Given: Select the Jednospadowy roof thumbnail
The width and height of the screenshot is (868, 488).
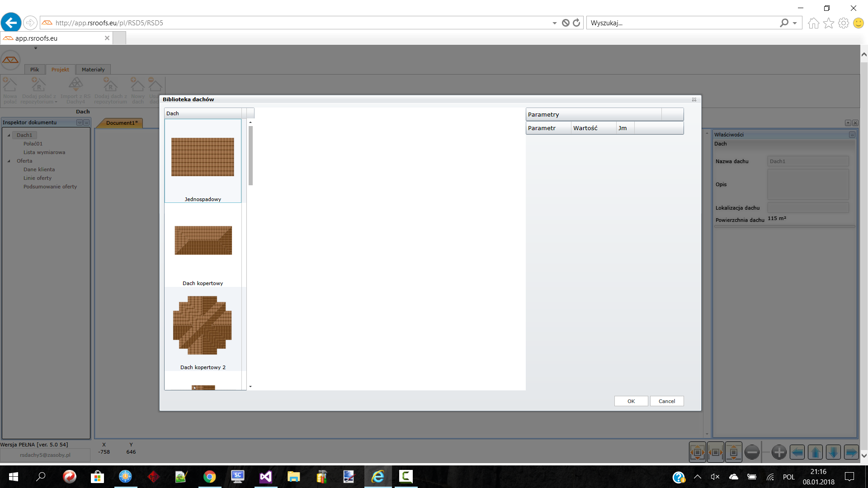Looking at the screenshot, I should point(203,157).
